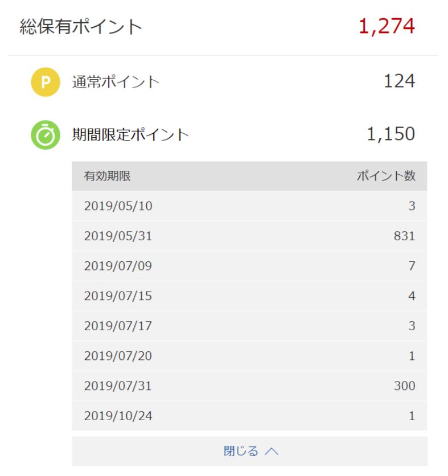
Task: Select the 300 points entry
Action: tap(405, 385)
